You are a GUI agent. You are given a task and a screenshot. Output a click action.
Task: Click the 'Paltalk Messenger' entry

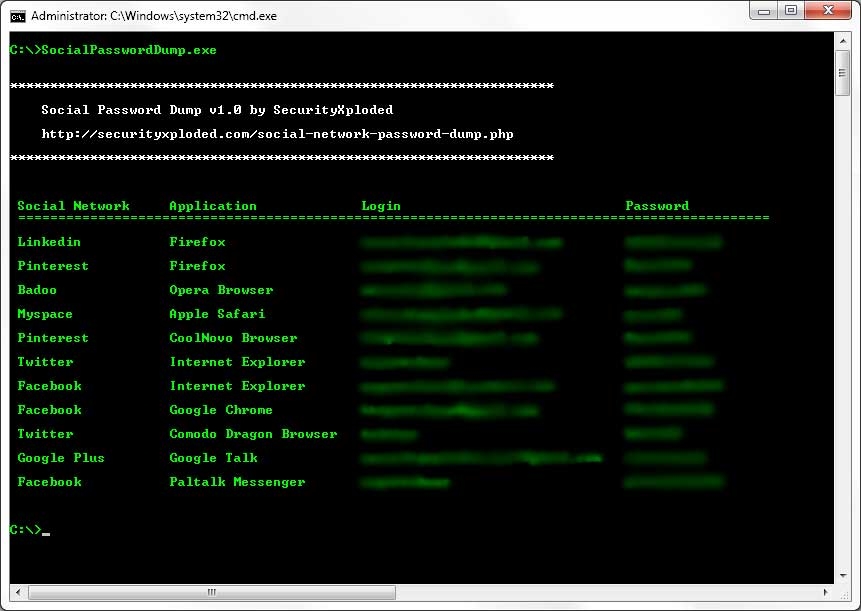237,482
